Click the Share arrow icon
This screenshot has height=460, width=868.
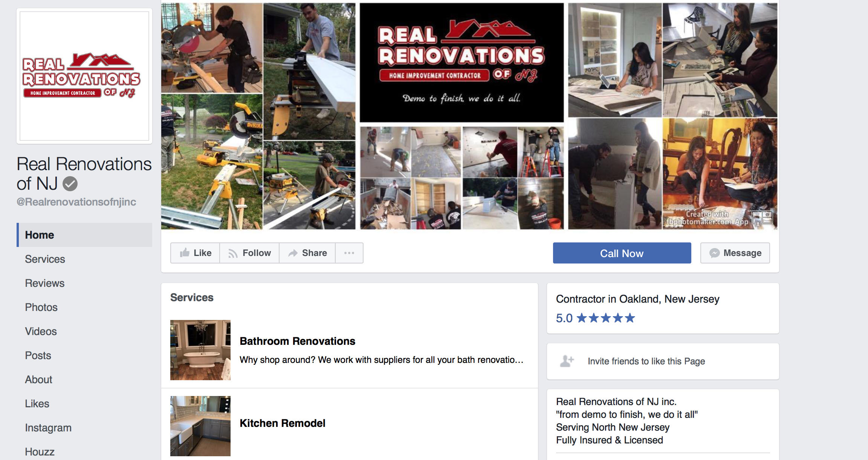(293, 253)
